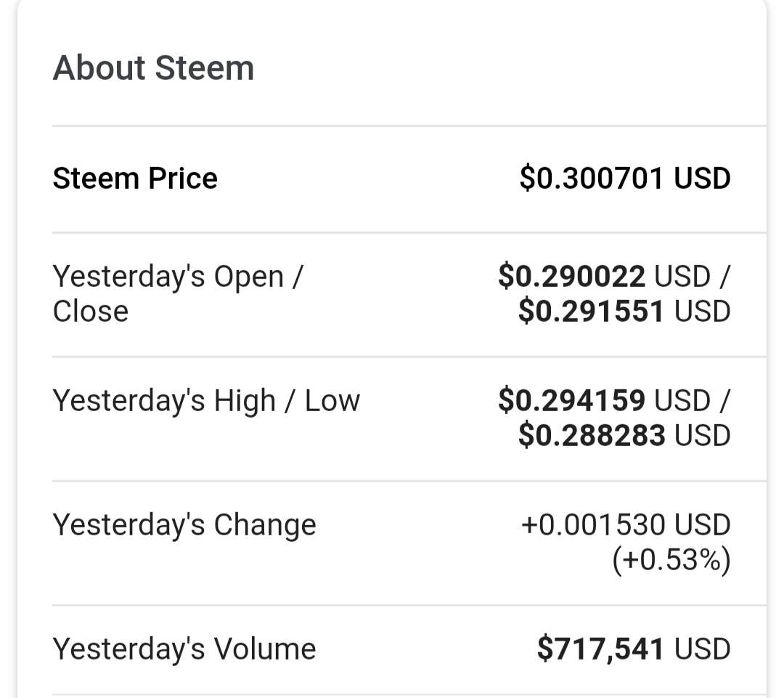
Task: Select the About Steem heading
Action: 153,68
